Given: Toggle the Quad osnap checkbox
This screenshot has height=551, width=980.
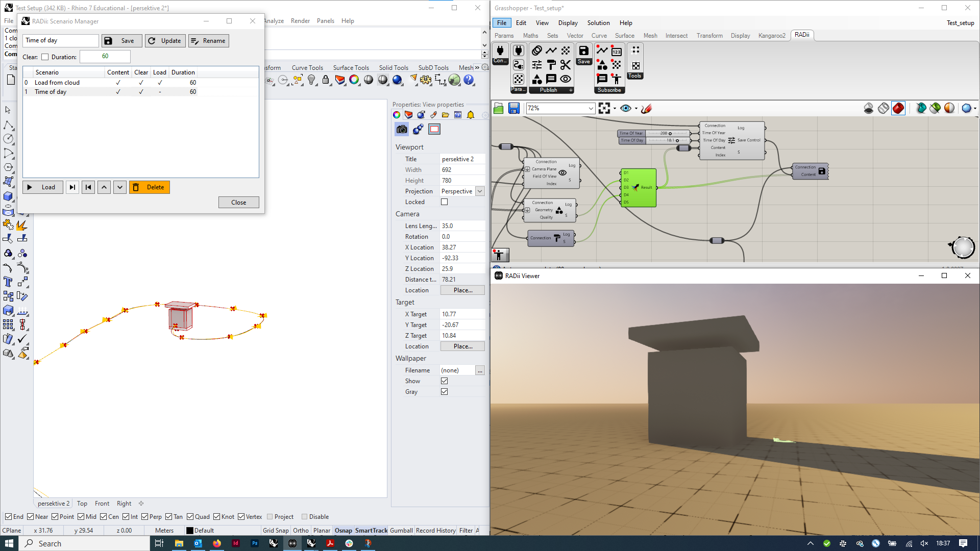Looking at the screenshot, I should (x=190, y=517).
